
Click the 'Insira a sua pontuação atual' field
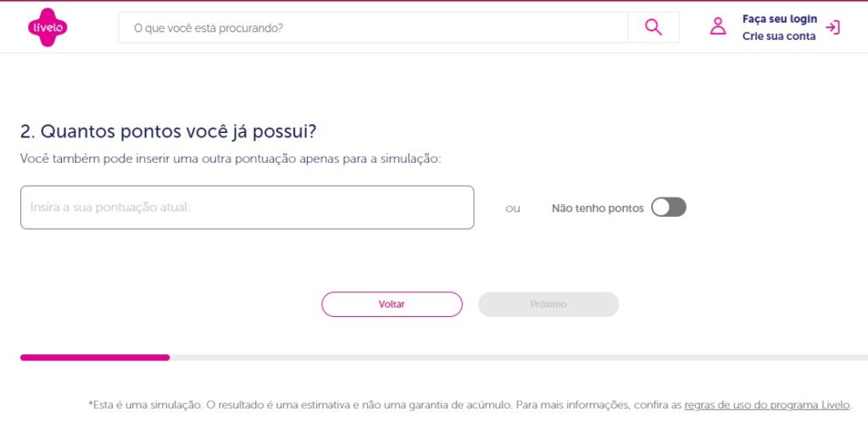pyautogui.click(x=247, y=208)
